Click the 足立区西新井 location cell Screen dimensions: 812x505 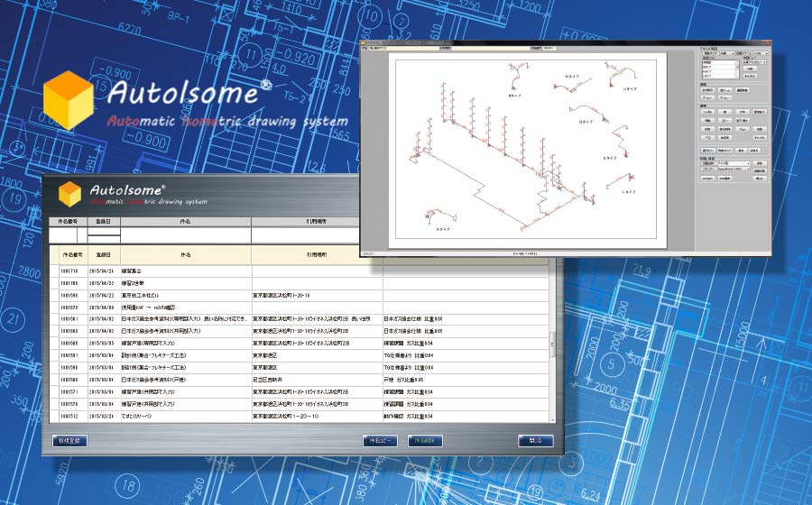click(317, 380)
